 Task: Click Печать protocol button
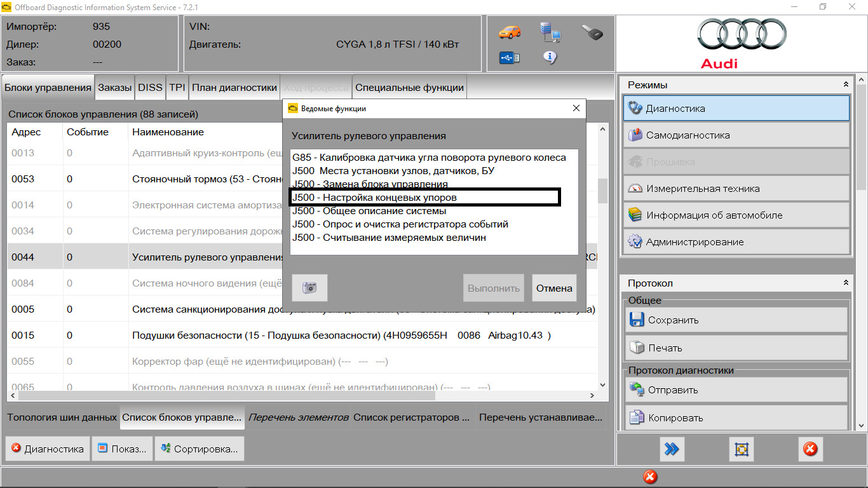[x=736, y=348]
